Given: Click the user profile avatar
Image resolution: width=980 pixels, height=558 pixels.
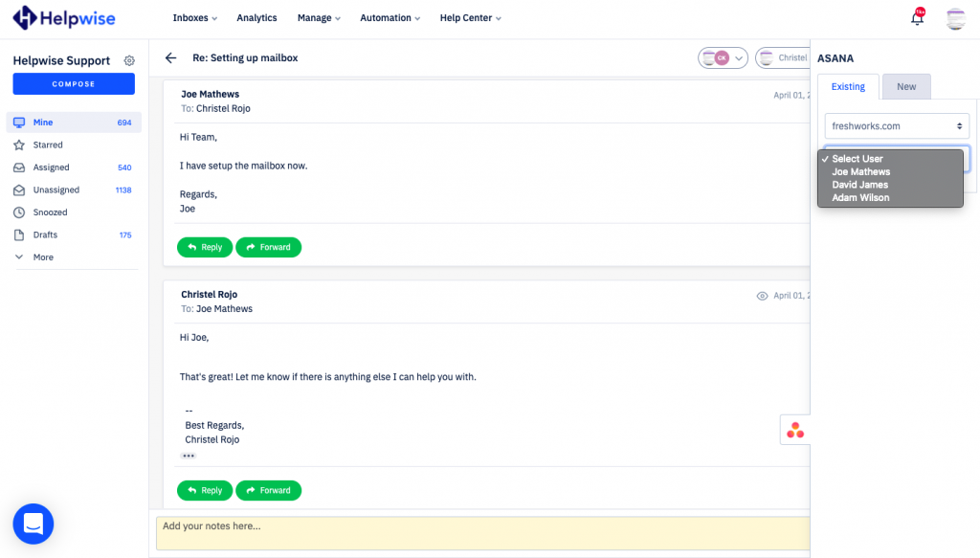Looking at the screenshot, I should tap(955, 18).
